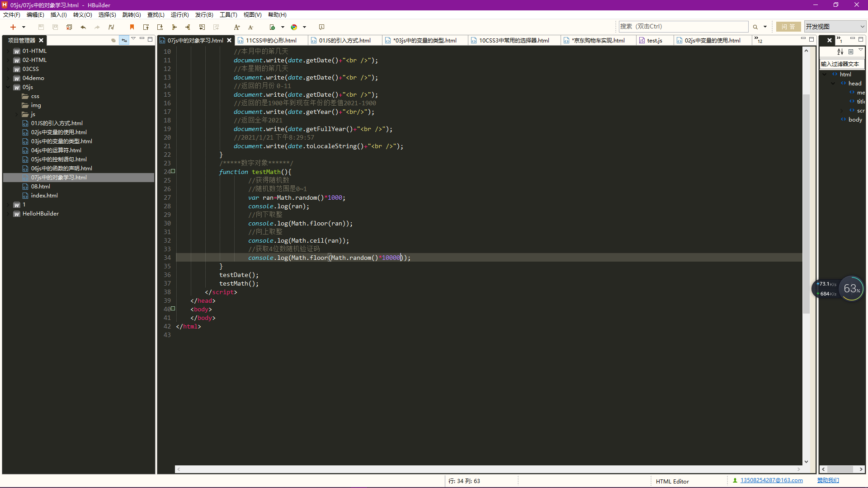The height and width of the screenshot is (488, 868).
Task: Click the Save All toolbar icon
Action: 55,27
